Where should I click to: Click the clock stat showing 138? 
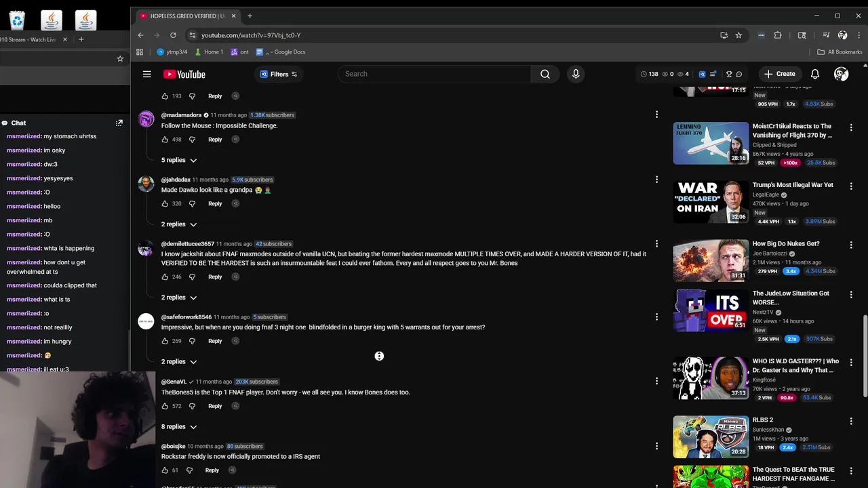pos(650,74)
